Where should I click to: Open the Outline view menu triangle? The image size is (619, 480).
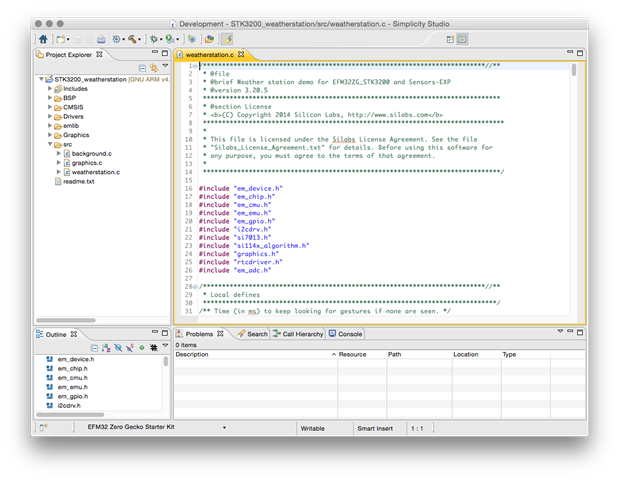coord(165,346)
